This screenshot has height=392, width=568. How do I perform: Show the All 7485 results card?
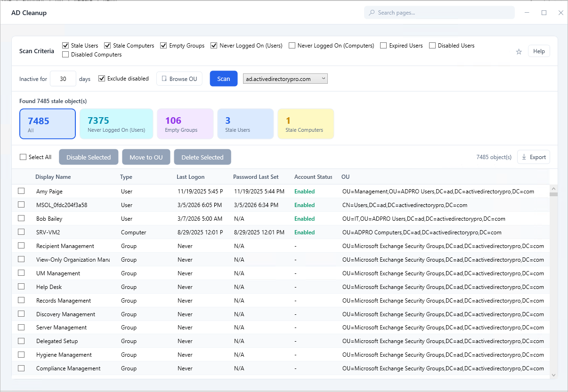click(48, 124)
